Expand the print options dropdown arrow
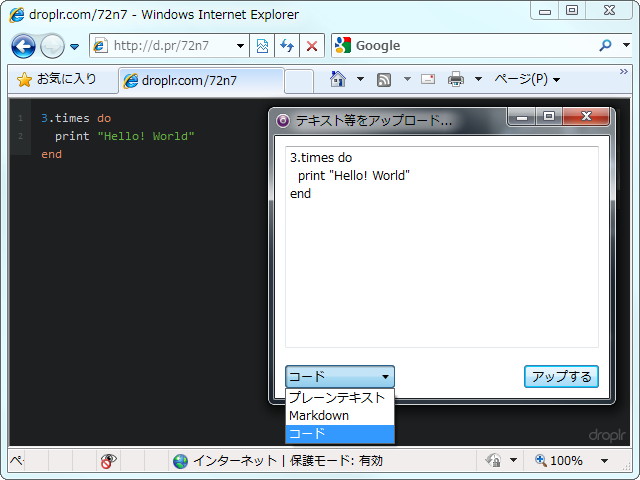640x480 pixels. 478,79
